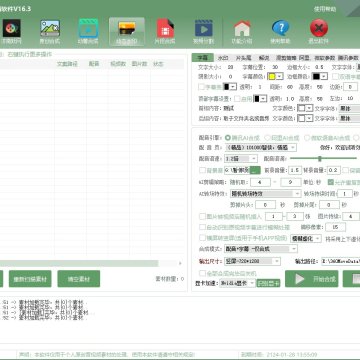
Task: Select the 微软语音AI合成 radio button
Action: [x=307, y=138]
